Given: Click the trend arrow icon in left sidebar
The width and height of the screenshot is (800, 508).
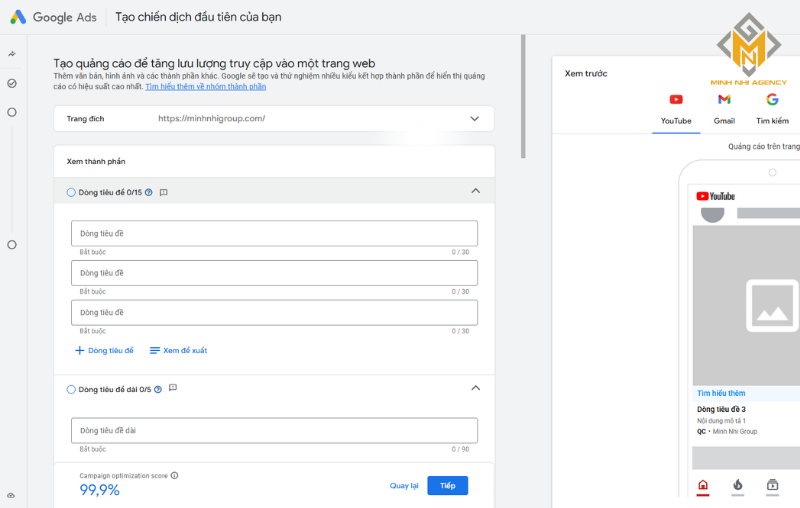Looking at the screenshot, I should (12, 54).
